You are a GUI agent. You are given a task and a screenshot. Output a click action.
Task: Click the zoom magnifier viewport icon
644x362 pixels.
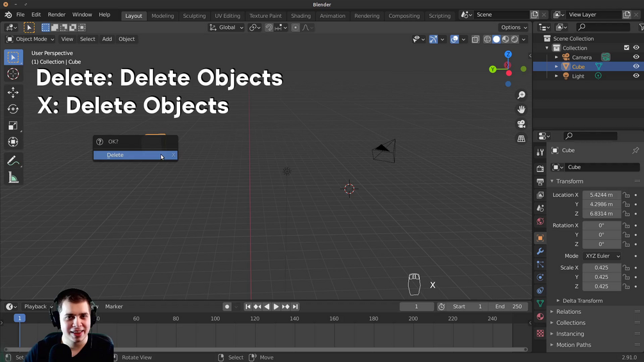[x=521, y=95]
